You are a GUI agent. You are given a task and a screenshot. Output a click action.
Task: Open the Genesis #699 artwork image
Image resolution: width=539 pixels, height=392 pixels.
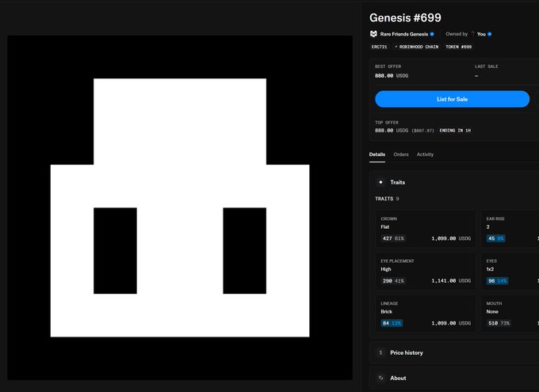click(x=180, y=207)
